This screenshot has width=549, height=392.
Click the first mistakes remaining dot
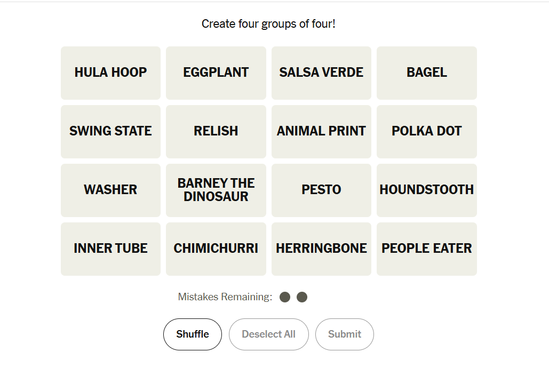(285, 297)
